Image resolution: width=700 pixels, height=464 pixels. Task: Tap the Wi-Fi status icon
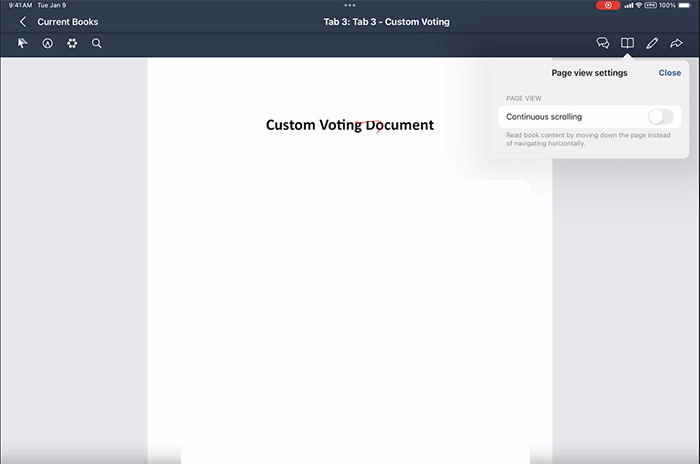click(639, 5)
